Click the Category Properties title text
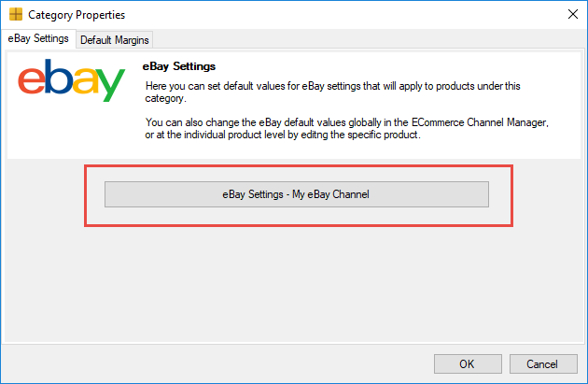The width and height of the screenshot is (588, 384). coord(77,15)
